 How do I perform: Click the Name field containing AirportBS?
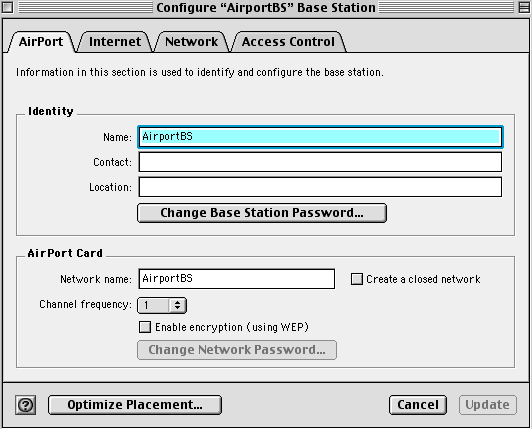pyautogui.click(x=320, y=137)
